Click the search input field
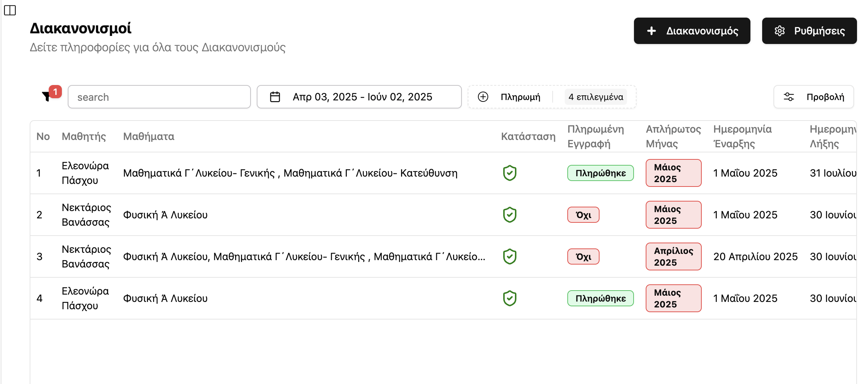This screenshot has height=384, width=868. [x=159, y=97]
